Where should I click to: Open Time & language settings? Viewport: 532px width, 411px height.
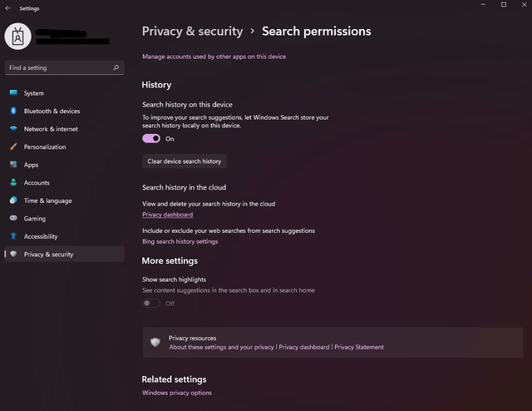click(x=65, y=201)
